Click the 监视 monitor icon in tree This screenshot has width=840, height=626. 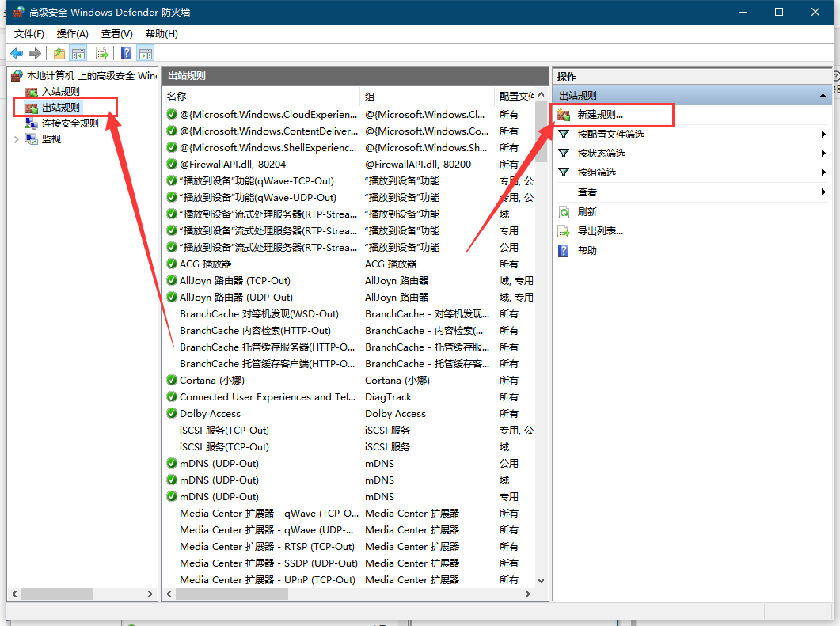32,139
